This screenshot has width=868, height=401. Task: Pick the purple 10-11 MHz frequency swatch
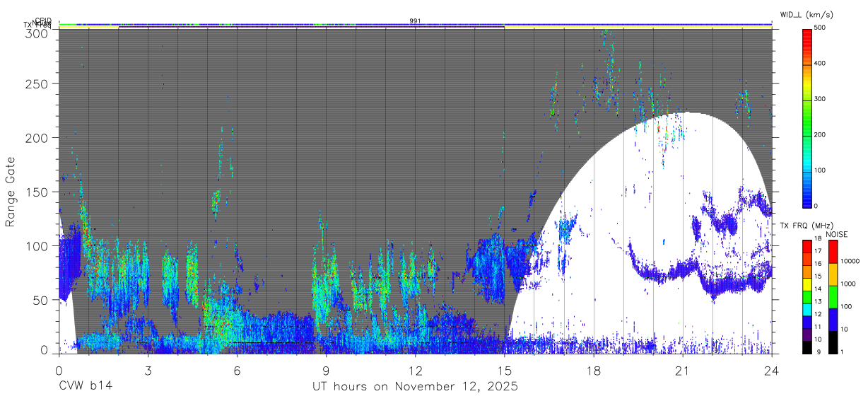(x=807, y=335)
